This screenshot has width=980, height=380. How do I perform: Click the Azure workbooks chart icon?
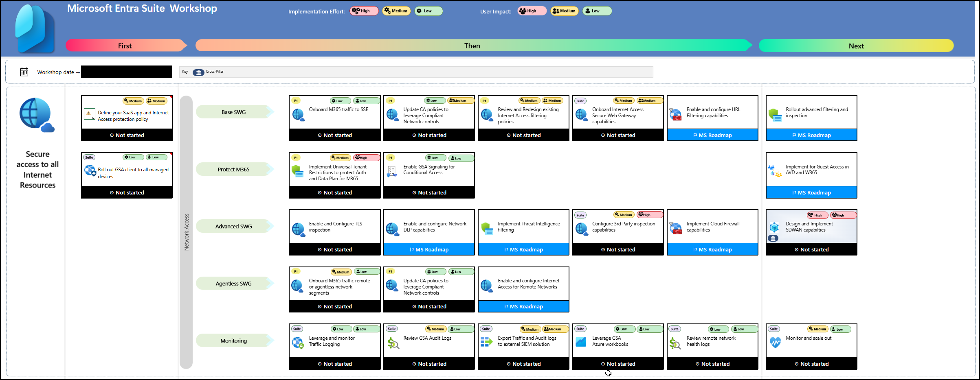581,342
